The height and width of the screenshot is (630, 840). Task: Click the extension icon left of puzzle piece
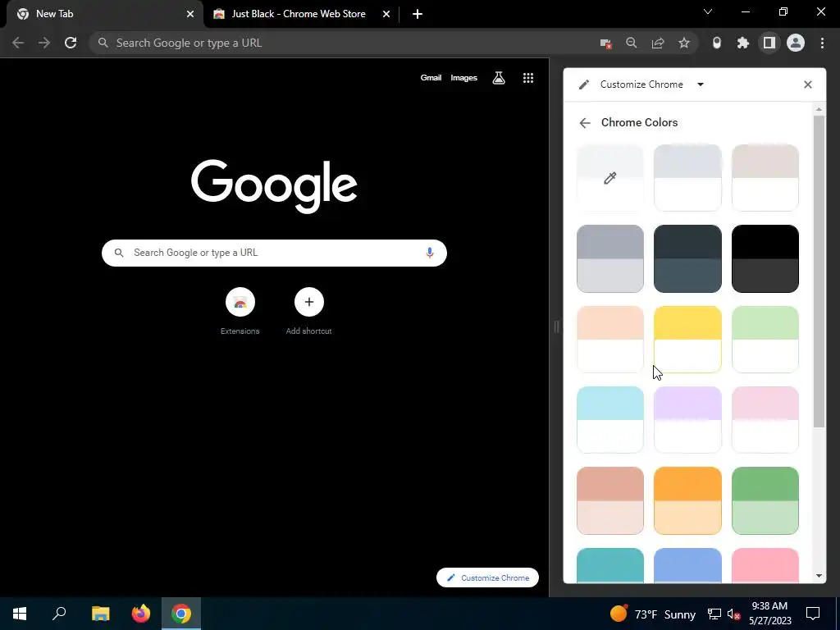[717, 43]
